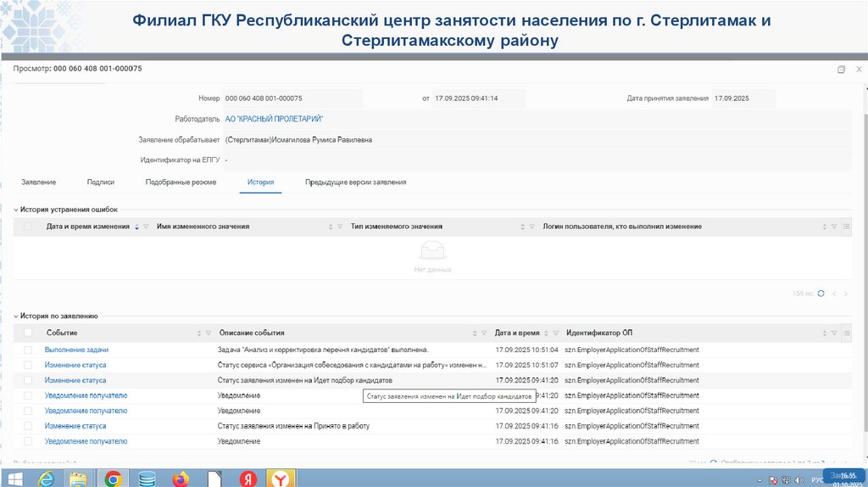Screen dimensions: 868x487
Task: Click 'Дата принятия заявления' field 17.09.2025
Action: tap(743, 98)
